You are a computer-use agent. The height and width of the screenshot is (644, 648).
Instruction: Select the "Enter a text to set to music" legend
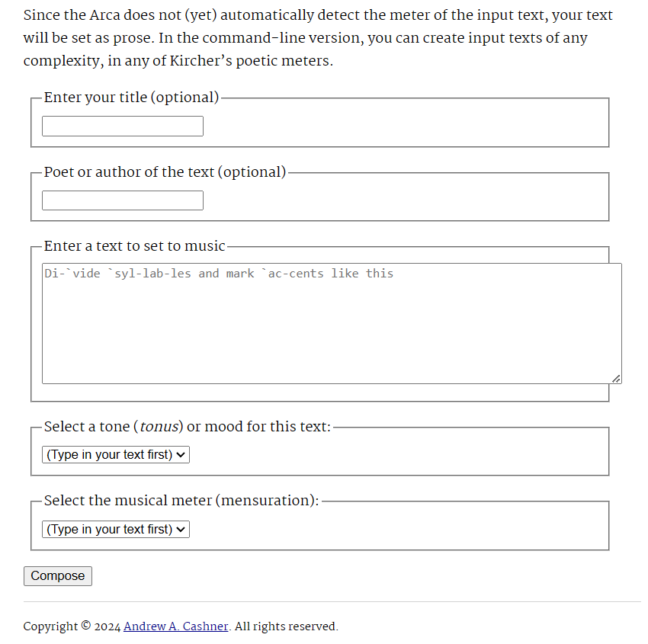[x=134, y=246]
